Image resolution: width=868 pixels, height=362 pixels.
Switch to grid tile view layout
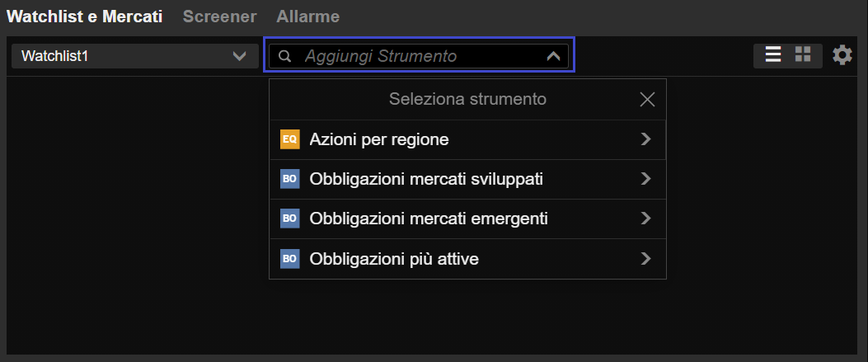(x=803, y=54)
